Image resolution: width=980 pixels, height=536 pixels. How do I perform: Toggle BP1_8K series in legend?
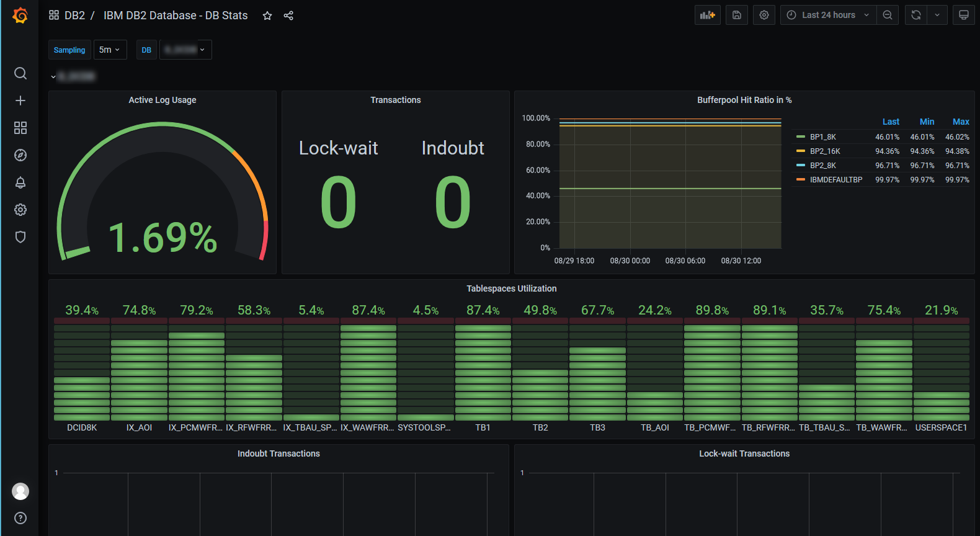[x=822, y=137]
